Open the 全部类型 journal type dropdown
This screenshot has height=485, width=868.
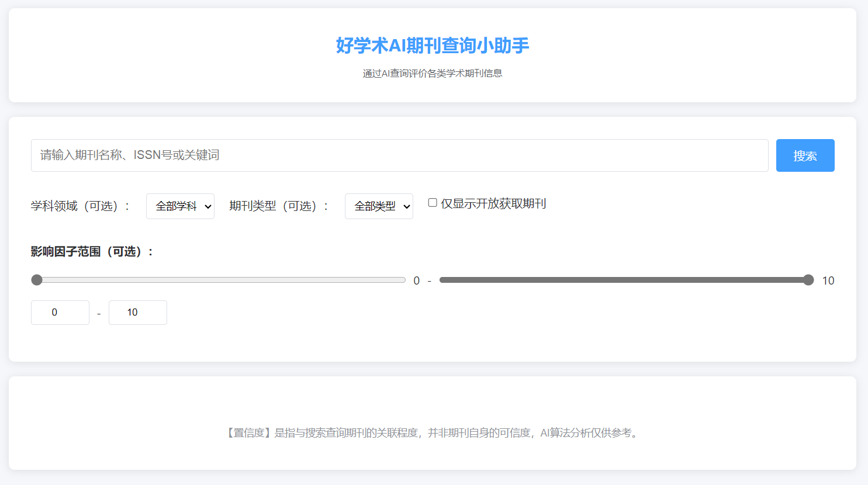379,206
